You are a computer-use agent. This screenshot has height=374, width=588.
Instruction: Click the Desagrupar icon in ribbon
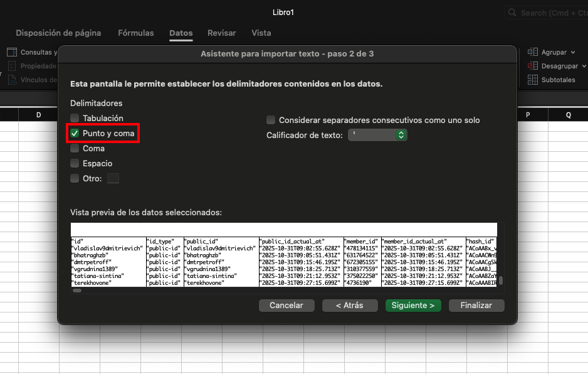coord(533,66)
